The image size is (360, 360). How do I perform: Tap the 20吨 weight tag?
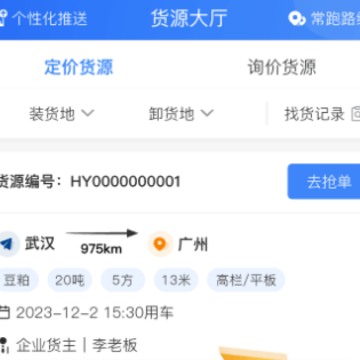click(70, 280)
